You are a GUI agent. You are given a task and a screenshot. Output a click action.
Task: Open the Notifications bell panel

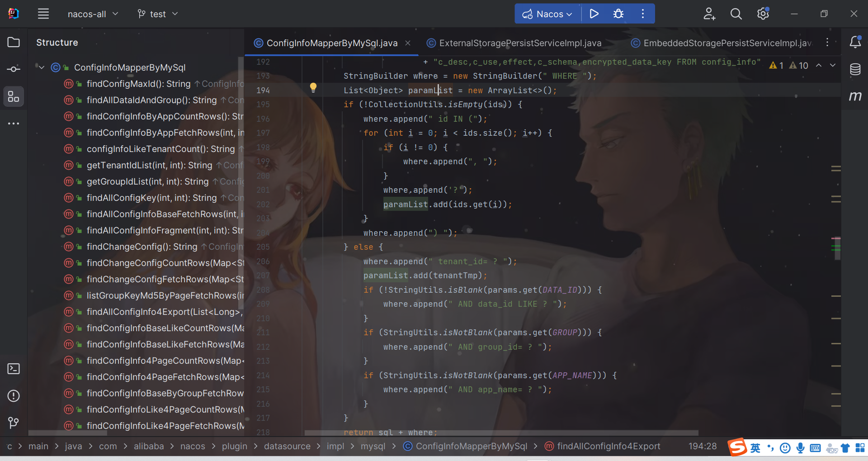click(855, 42)
